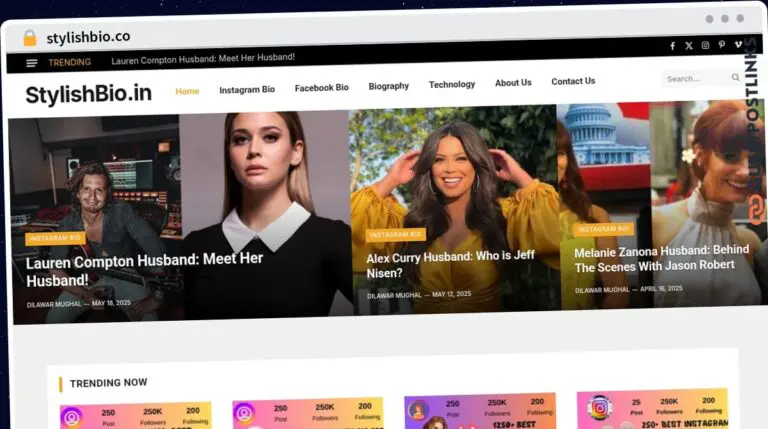This screenshot has width=768, height=429.
Task: Select the Home menu item
Action: point(187,91)
